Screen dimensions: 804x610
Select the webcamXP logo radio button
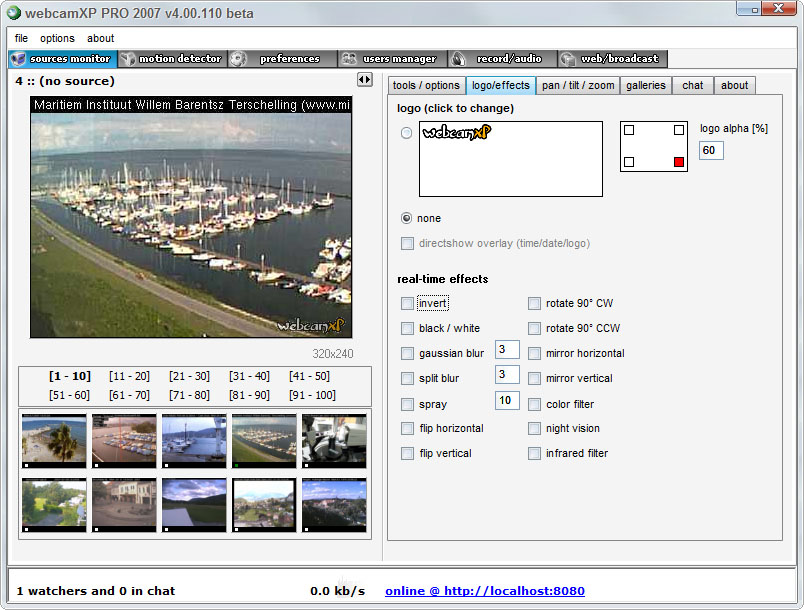click(406, 133)
